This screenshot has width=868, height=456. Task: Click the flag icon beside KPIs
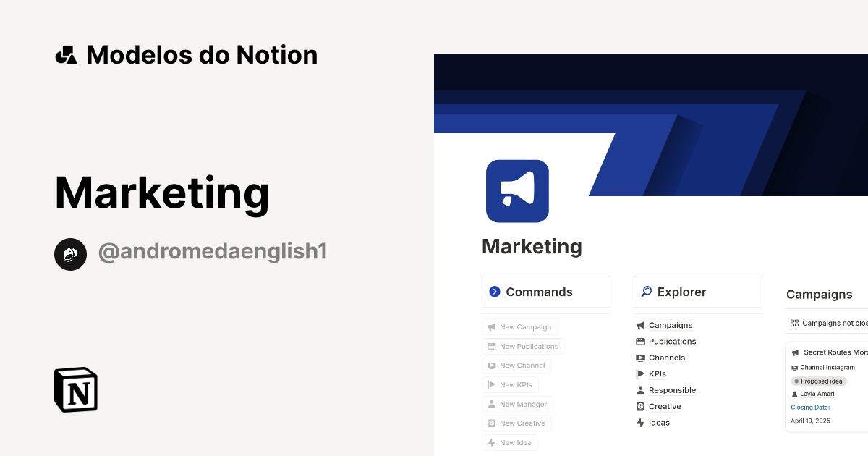coord(640,373)
